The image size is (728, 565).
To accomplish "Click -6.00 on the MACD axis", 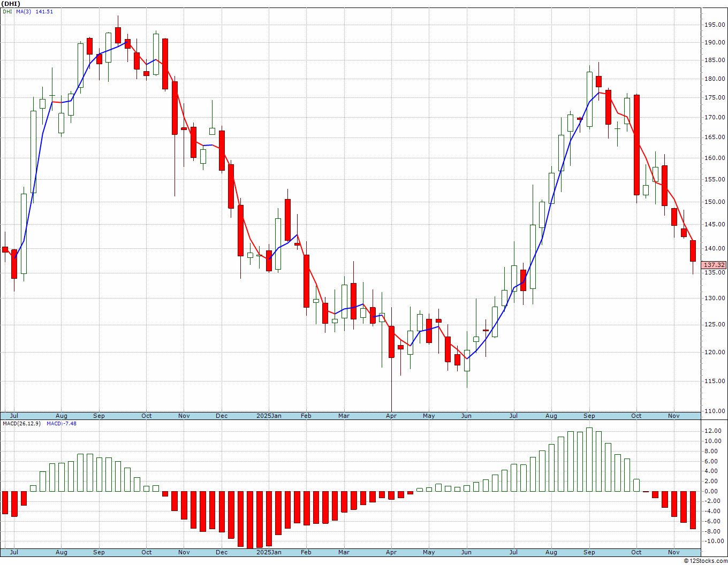I will tap(714, 521).
